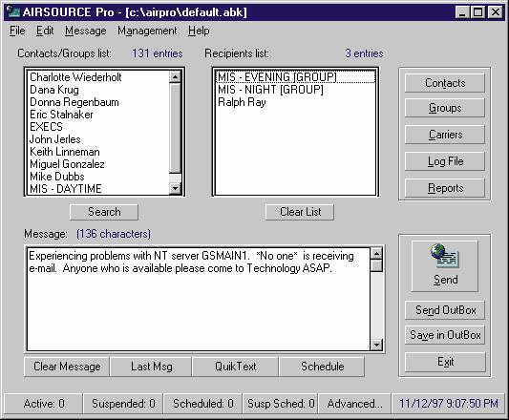The height and width of the screenshot is (420, 509).
Task: Minimize the AIRSOURCE Pro window
Action: pos(463,12)
